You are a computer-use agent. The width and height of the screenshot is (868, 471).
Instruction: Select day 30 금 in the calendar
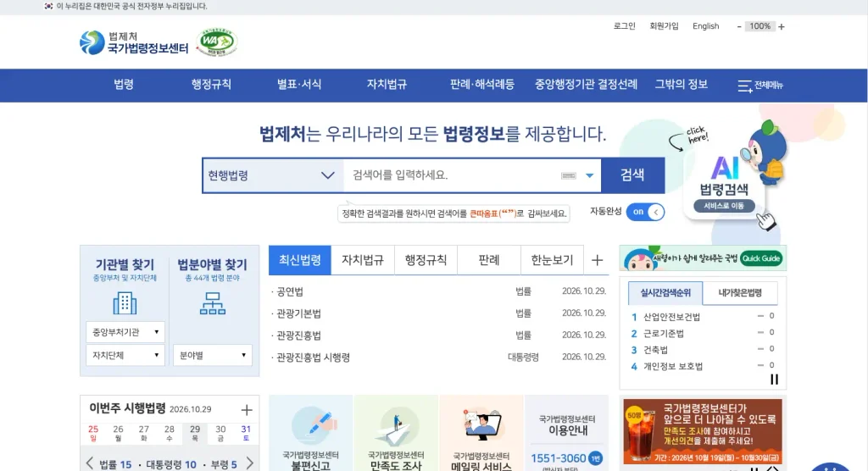(x=220, y=434)
